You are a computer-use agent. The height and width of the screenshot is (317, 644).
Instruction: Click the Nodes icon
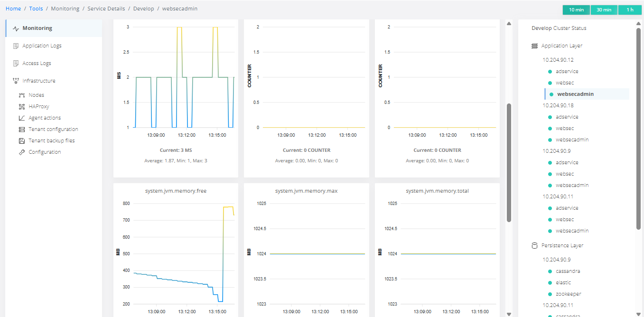click(22, 95)
